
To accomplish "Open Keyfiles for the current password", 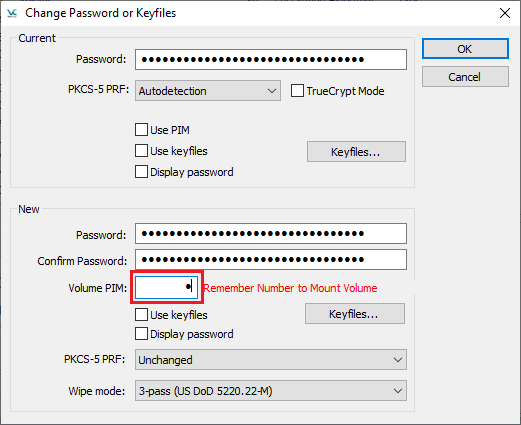I will point(356,152).
